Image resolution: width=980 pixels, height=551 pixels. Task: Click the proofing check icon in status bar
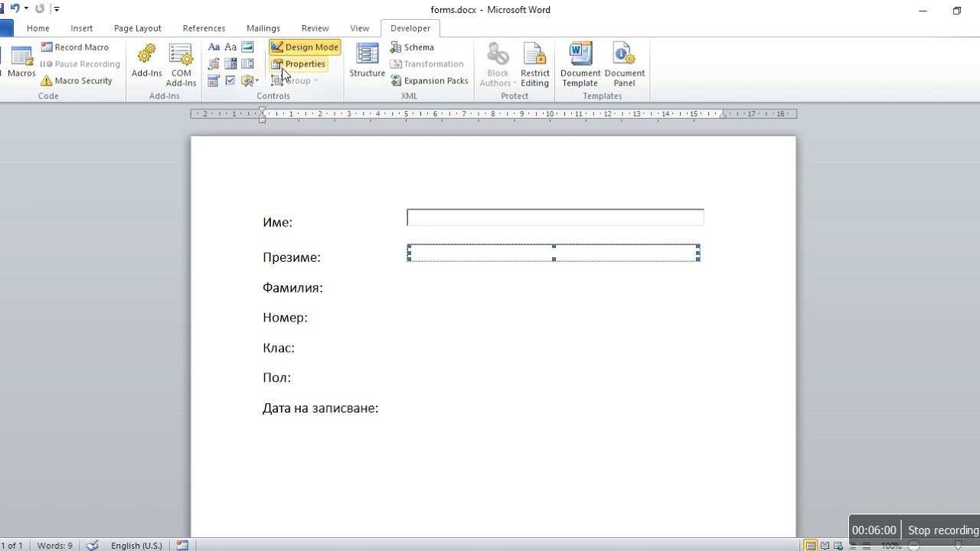click(93, 546)
